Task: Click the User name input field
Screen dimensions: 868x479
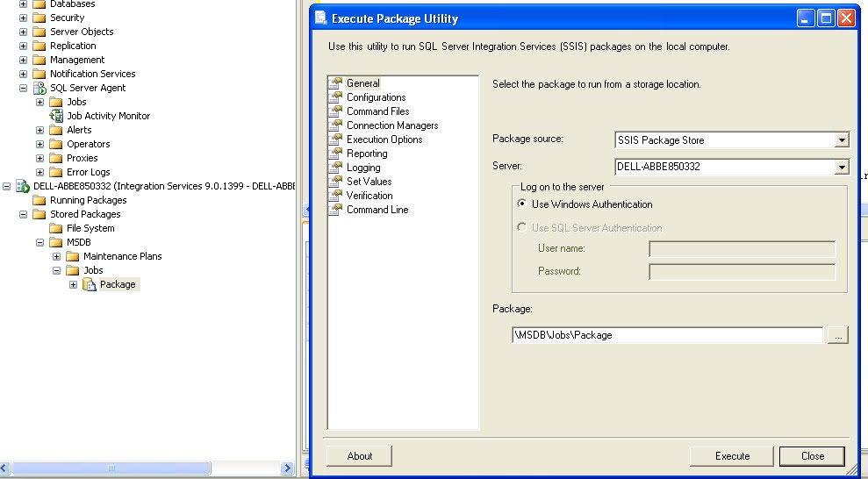Action: (742, 249)
